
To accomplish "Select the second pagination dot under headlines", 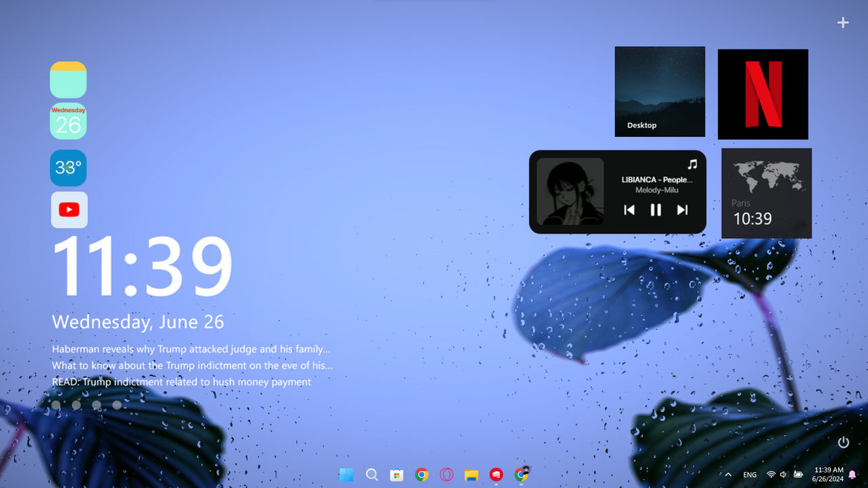I will click(77, 404).
